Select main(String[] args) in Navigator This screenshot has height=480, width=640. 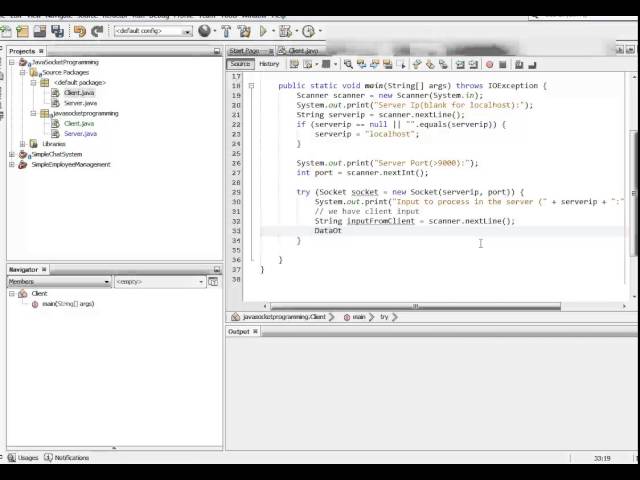(x=68, y=304)
